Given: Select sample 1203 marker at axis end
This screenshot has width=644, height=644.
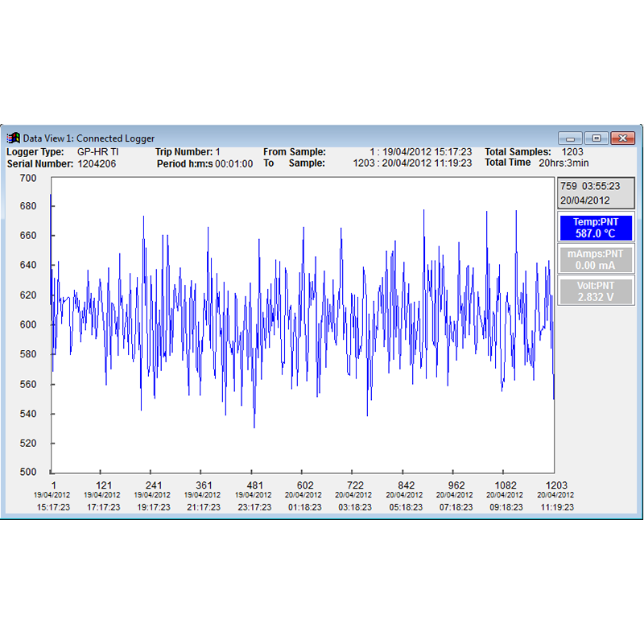Looking at the screenshot, I should click(556, 485).
